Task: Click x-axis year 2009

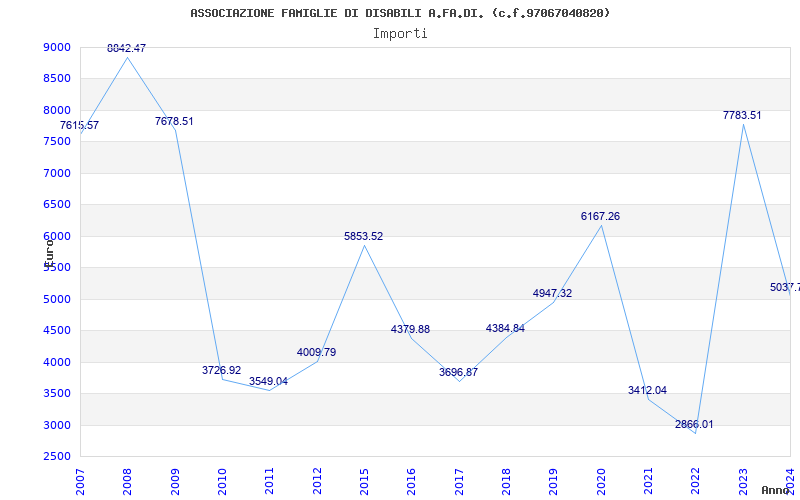Action: (x=175, y=482)
